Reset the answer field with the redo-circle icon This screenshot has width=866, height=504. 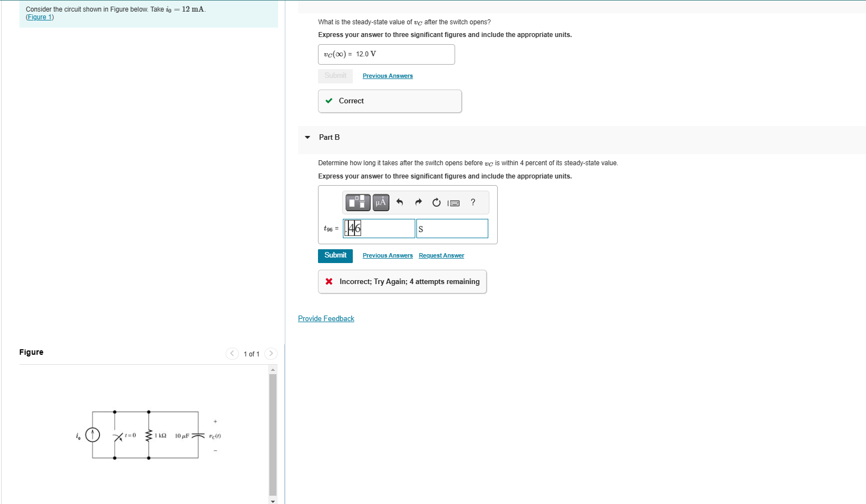(436, 202)
